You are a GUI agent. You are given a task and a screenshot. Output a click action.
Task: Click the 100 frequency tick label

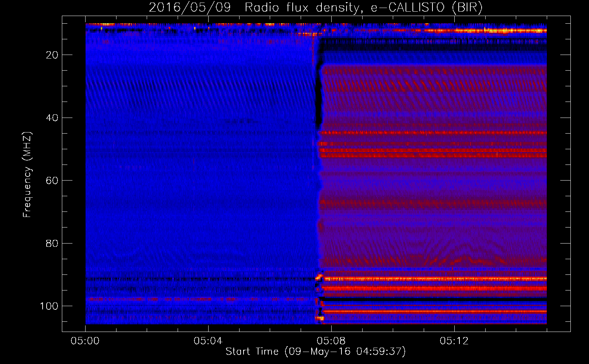click(x=49, y=306)
